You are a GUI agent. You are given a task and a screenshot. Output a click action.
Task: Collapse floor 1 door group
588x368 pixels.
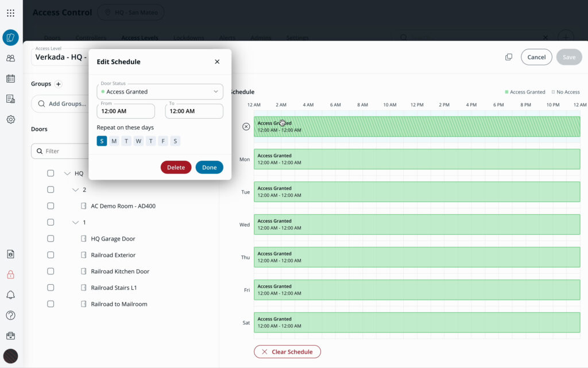point(75,222)
